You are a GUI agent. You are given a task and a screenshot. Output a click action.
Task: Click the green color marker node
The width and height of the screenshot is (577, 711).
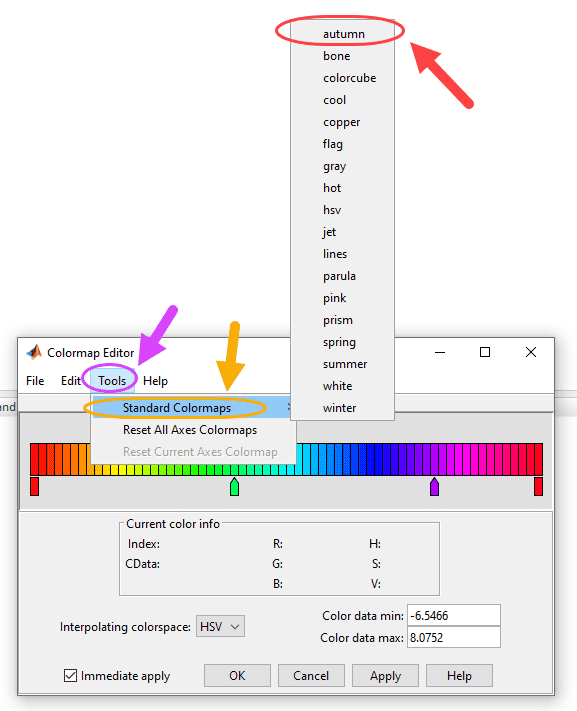(234, 487)
